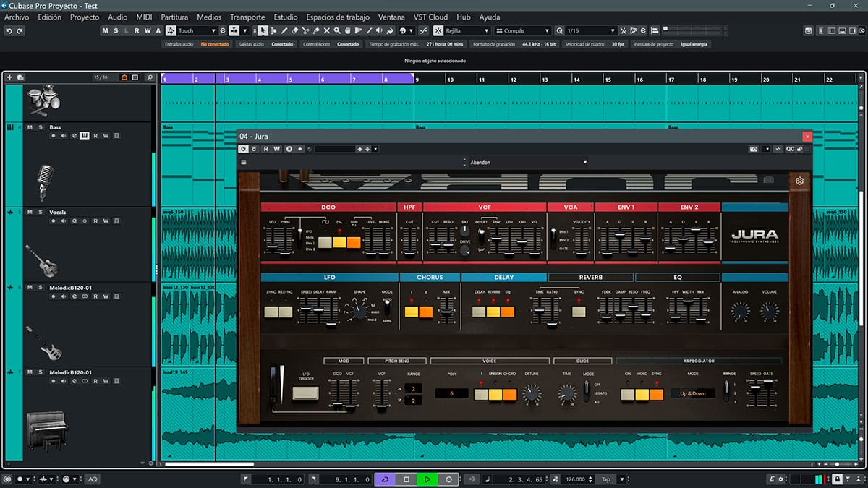Click the green Play button

click(427, 479)
